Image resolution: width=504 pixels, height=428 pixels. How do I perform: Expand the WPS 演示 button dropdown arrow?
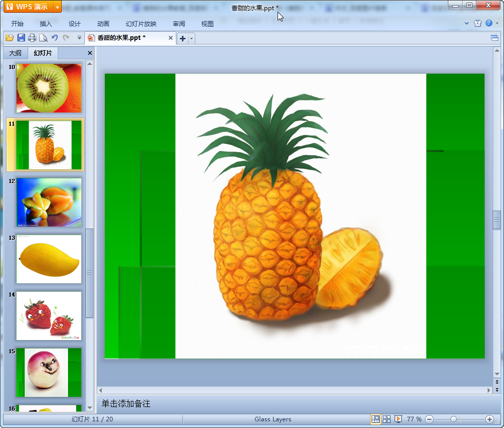pos(57,7)
